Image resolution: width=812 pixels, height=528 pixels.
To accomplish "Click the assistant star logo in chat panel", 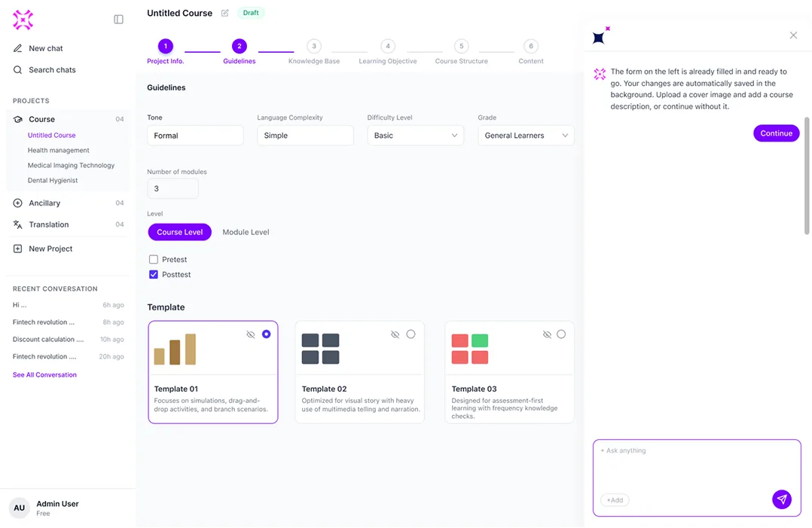I will point(601,35).
